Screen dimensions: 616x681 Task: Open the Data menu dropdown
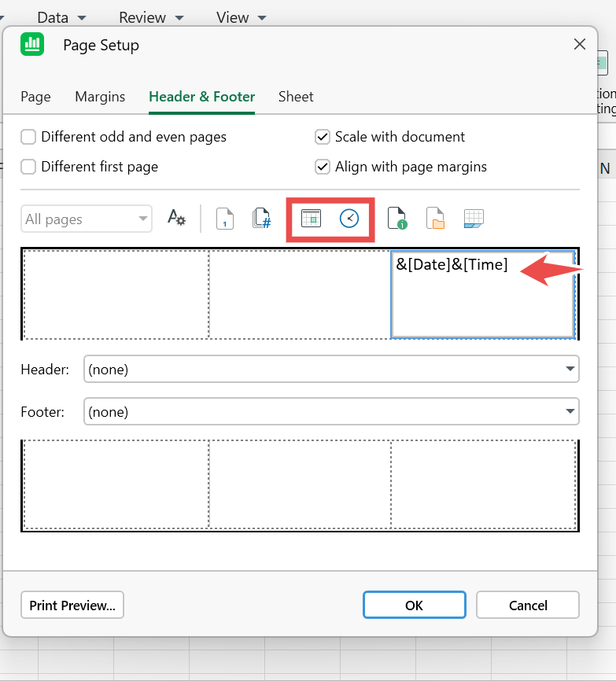[x=61, y=17]
